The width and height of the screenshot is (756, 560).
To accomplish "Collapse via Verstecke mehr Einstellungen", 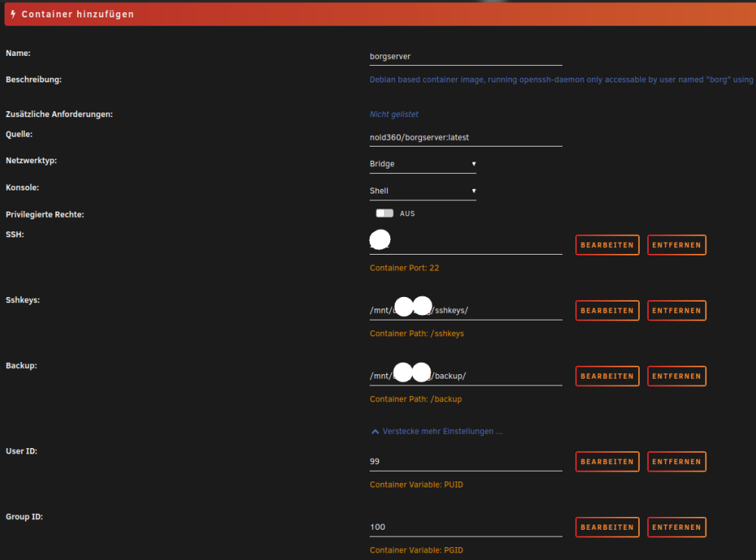I will 437,432.
